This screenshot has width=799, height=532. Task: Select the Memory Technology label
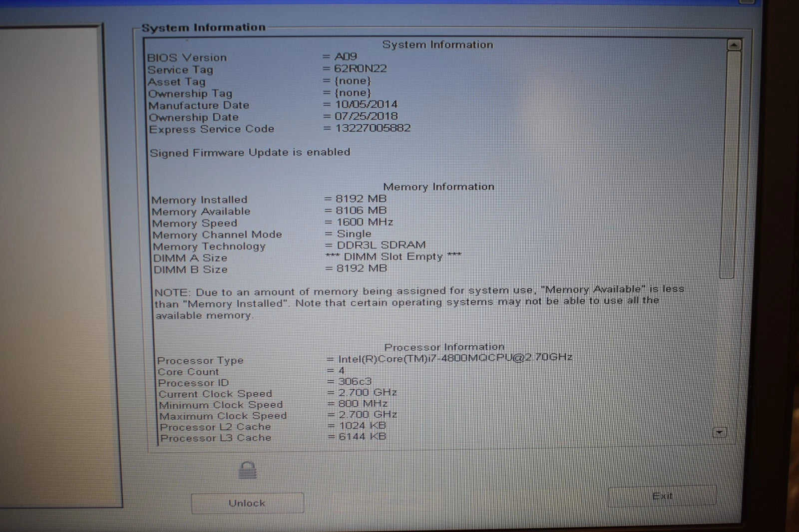point(209,247)
